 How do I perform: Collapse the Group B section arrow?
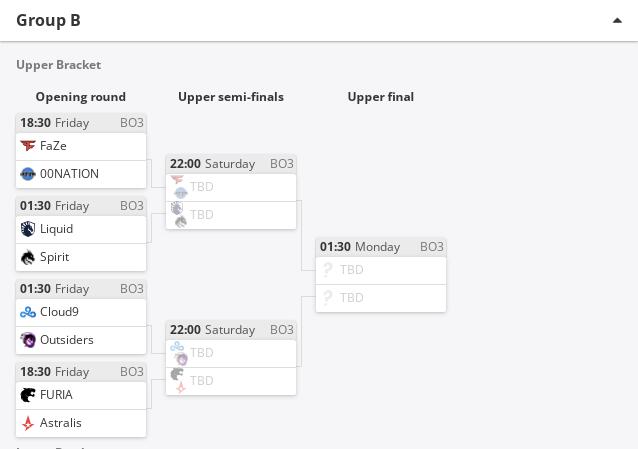coord(617,20)
